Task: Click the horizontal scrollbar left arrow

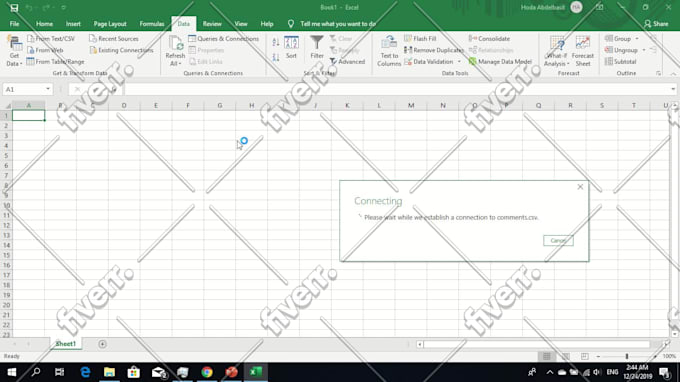Action: pos(419,344)
